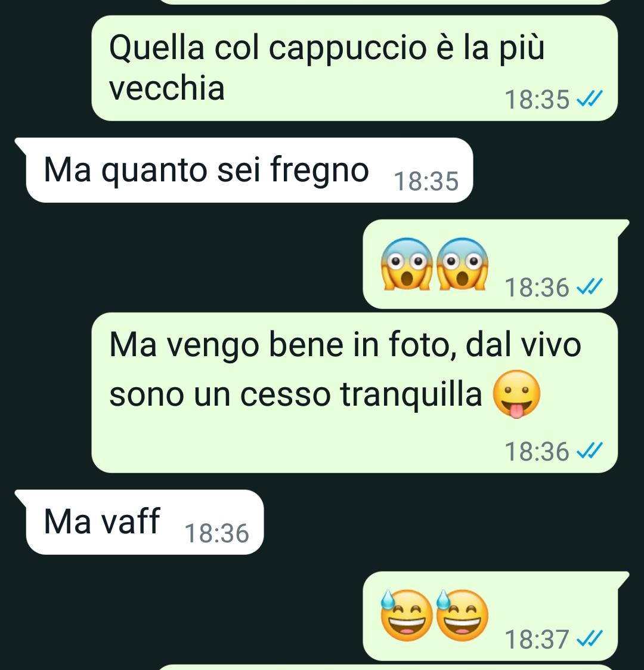This screenshot has height=670, width=644.
Task: Tap the 18:36 timestamp on 'Ma vaff'
Action: point(216,533)
